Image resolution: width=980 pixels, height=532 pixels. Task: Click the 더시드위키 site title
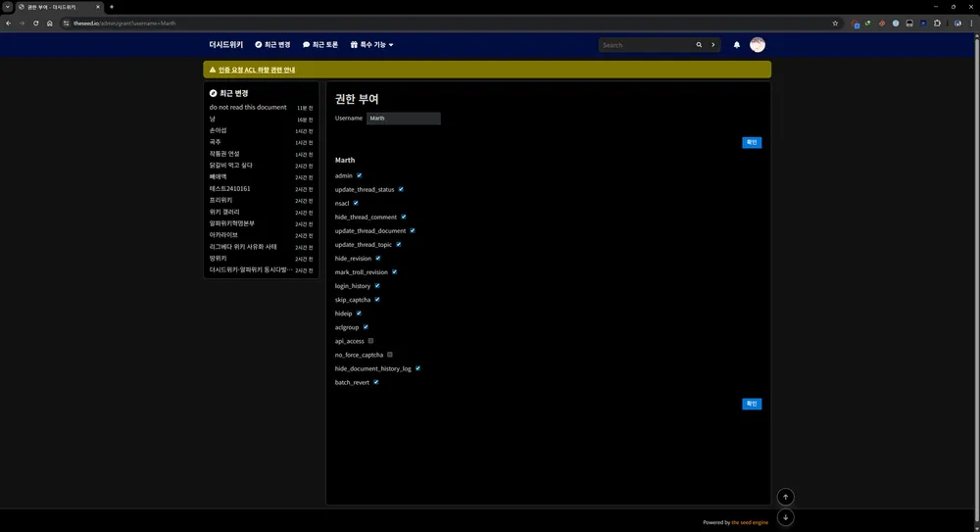point(226,45)
